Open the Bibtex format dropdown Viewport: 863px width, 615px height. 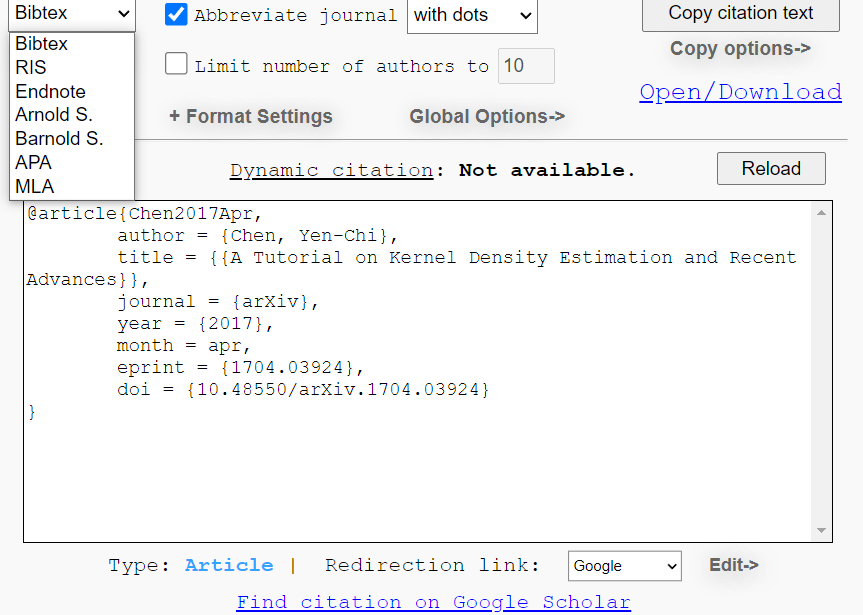pyautogui.click(x=72, y=13)
